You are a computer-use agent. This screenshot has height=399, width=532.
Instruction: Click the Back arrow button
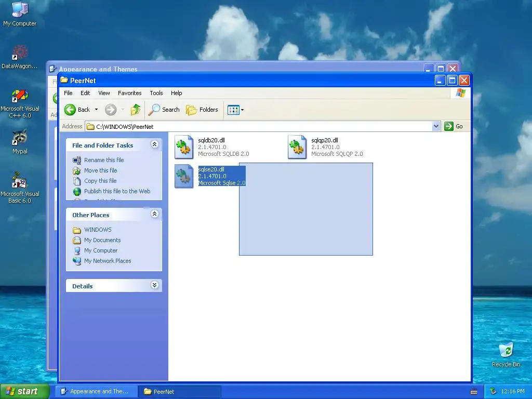click(x=77, y=110)
